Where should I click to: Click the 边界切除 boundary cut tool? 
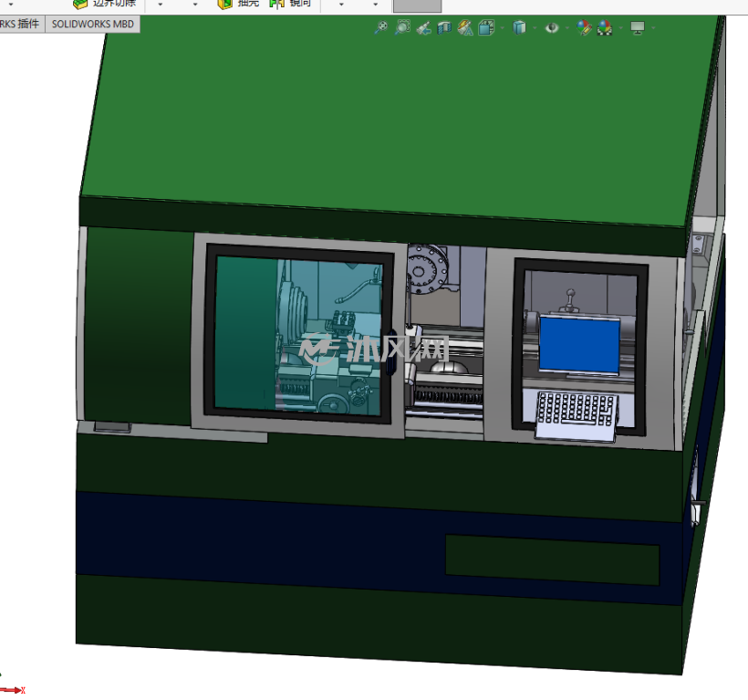point(105,4)
